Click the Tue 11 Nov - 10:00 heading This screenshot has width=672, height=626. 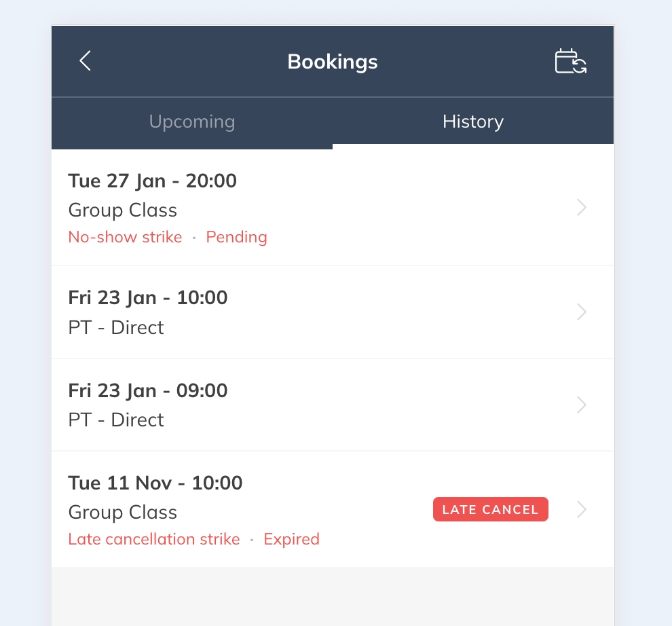[x=155, y=483]
